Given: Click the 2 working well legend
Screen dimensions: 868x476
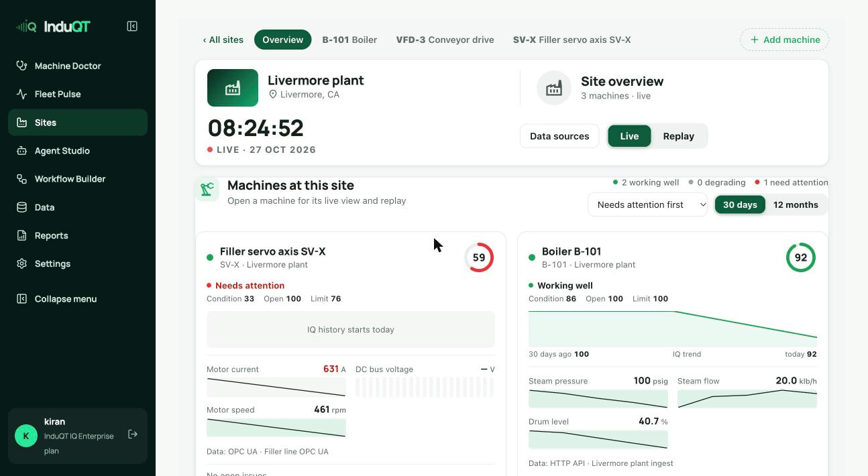Looking at the screenshot, I should click(646, 182).
